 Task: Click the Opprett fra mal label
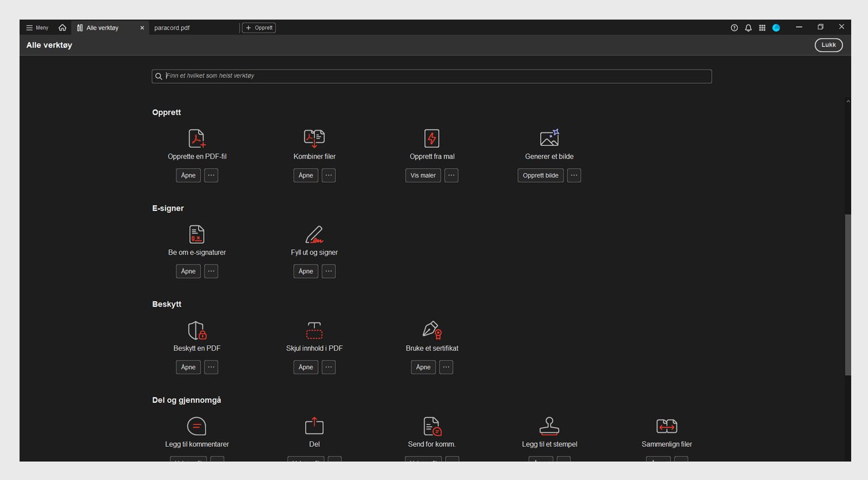click(x=432, y=156)
